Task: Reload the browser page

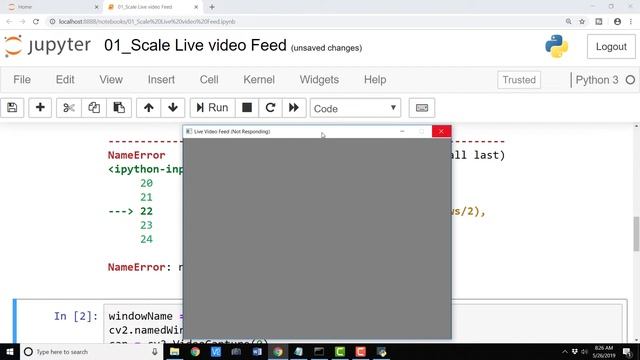Action: [36, 22]
